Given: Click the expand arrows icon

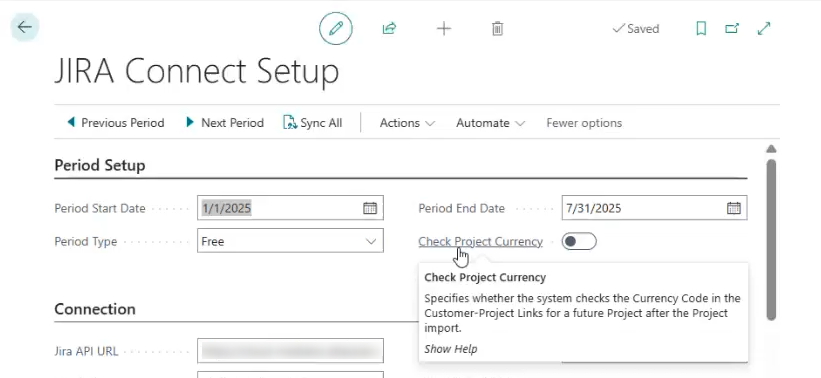Looking at the screenshot, I should pyautogui.click(x=764, y=28).
